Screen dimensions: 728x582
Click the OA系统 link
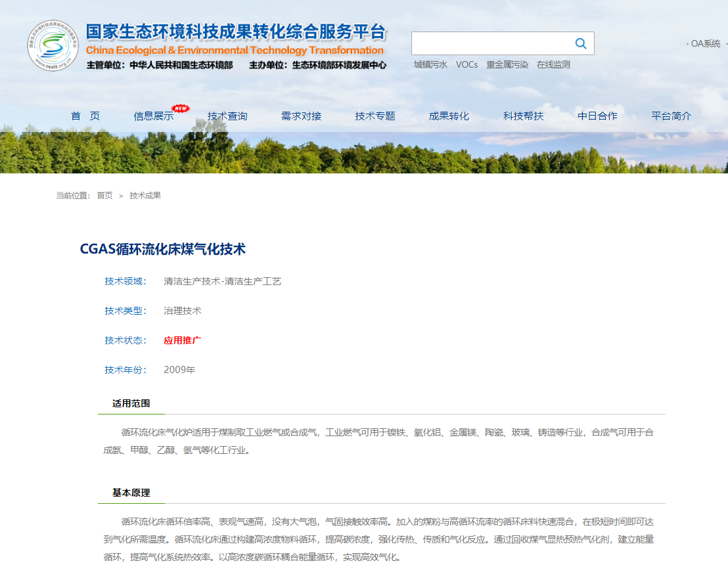coord(705,43)
